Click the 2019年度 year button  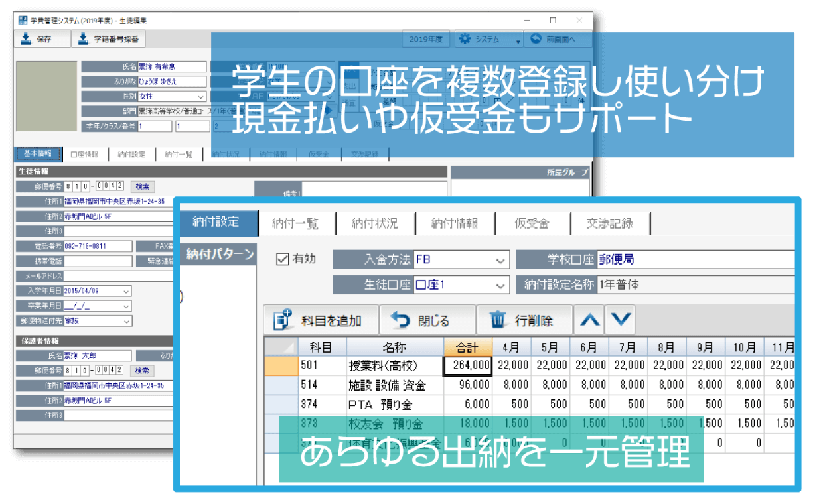point(425,39)
